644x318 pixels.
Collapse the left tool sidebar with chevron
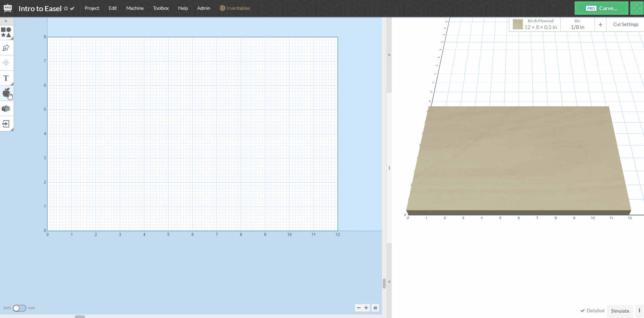coord(6,21)
